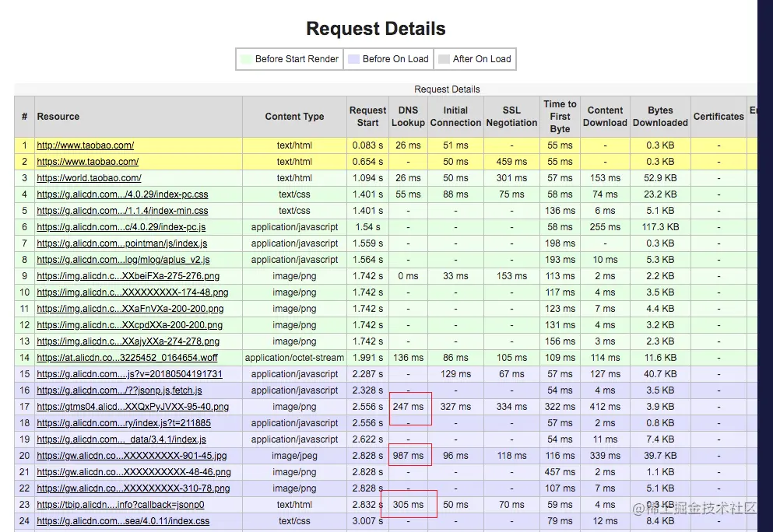
Task: Select the application/octet-stream content type cell
Action: point(294,358)
